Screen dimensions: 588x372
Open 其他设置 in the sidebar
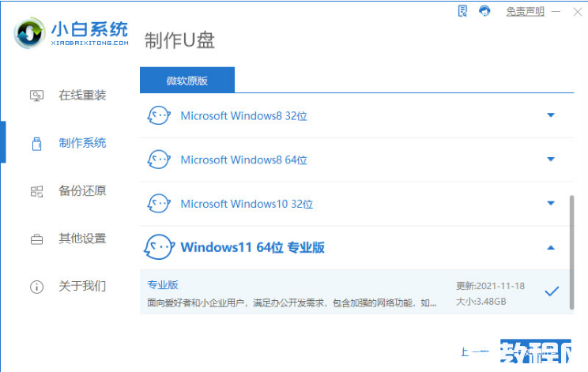click(82, 239)
